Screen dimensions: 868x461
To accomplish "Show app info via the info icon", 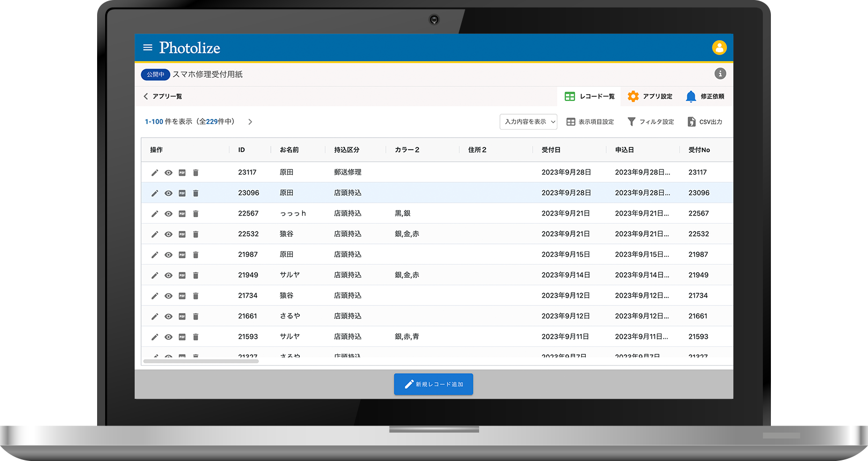I will [720, 73].
